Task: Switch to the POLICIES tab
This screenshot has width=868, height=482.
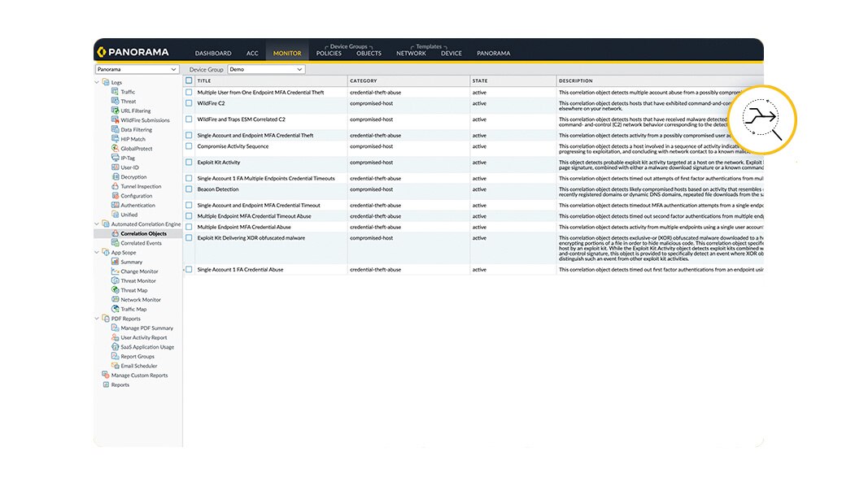Action: (328, 52)
